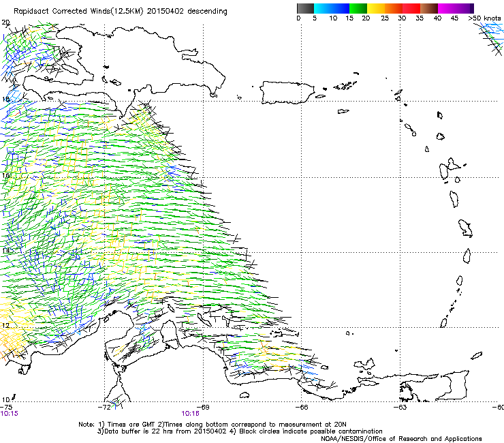
Task: Click the gray 0-5 knots color swatch
Action: click(x=305, y=8)
